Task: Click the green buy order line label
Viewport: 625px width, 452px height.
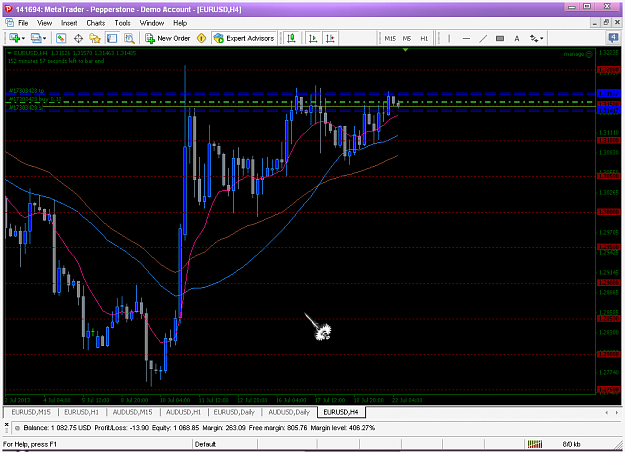Action: click(35, 99)
